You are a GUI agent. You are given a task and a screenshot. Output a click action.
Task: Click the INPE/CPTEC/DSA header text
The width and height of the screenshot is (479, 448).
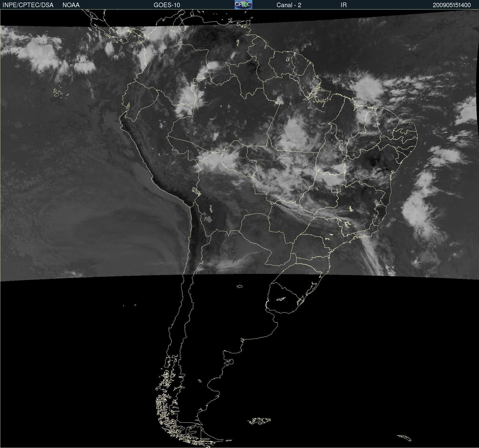(28, 5)
